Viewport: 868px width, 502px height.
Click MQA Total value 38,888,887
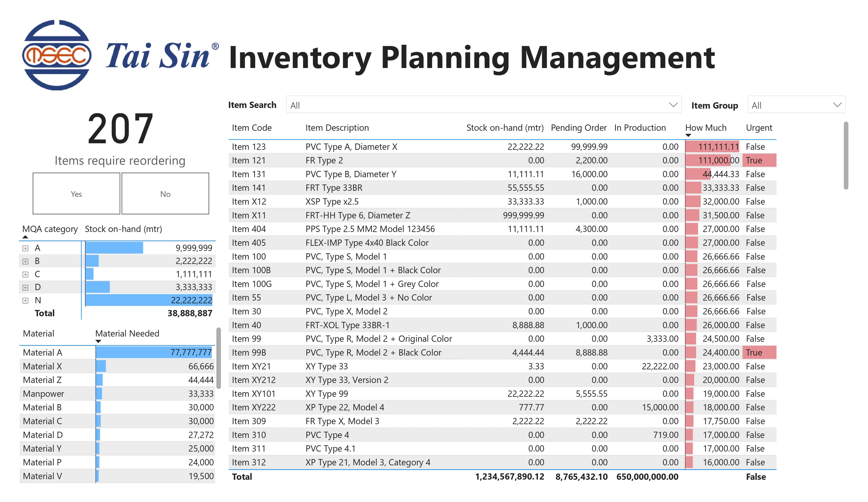point(190,313)
